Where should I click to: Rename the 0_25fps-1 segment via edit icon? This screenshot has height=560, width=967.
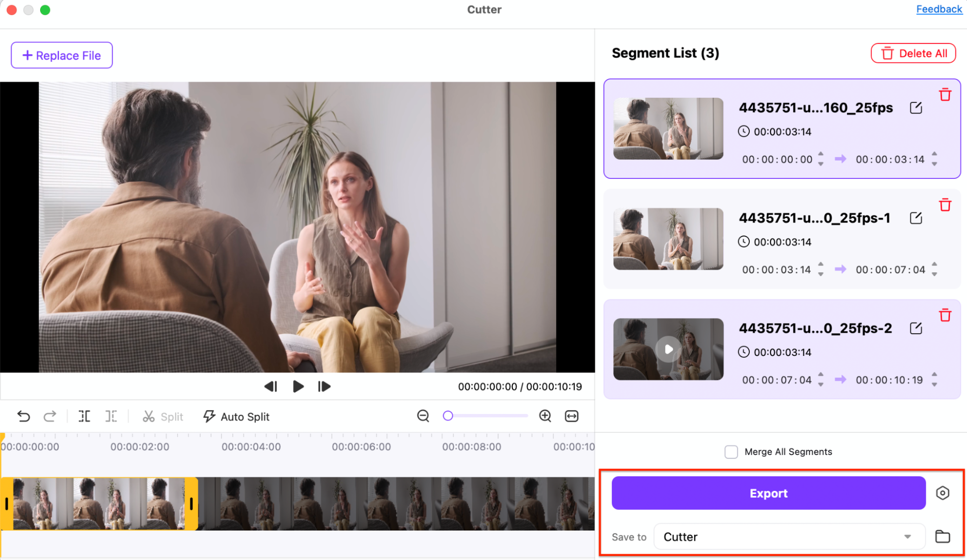click(916, 218)
